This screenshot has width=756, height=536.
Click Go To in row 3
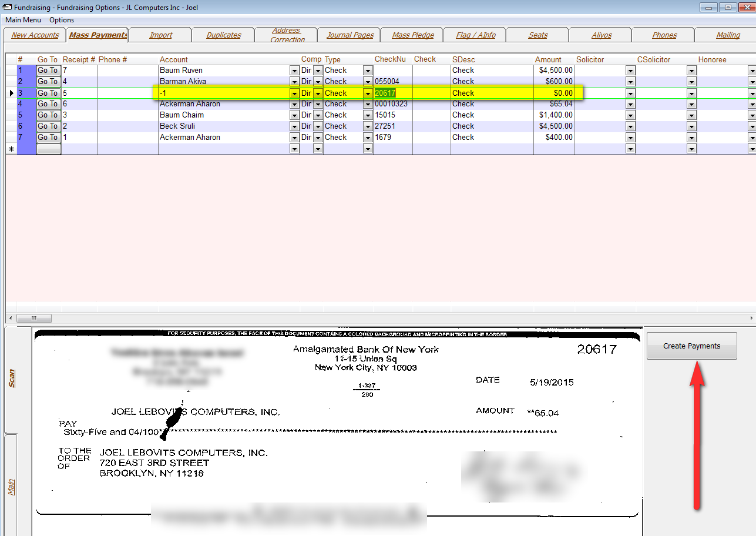pos(48,93)
